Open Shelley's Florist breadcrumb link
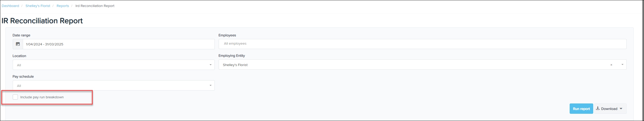The height and width of the screenshot is (121, 644). click(x=38, y=6)
